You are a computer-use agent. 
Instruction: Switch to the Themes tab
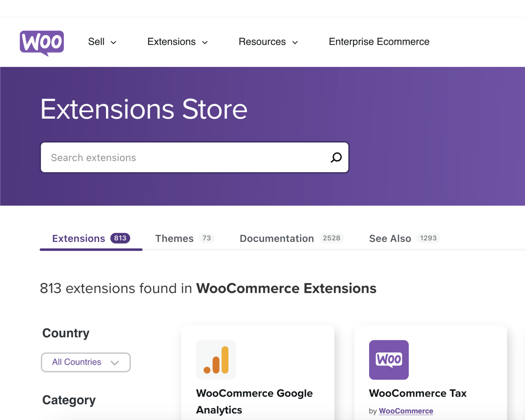coord(185,238)
